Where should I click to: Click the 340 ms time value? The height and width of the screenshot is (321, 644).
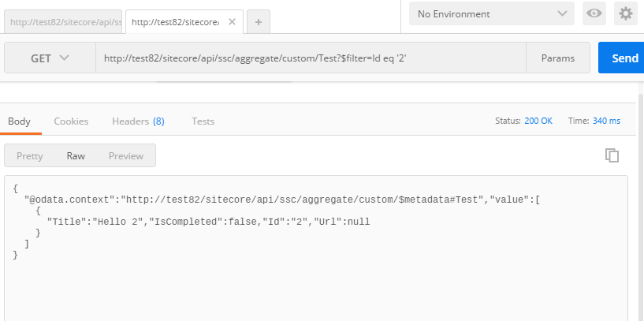point(606,121)
